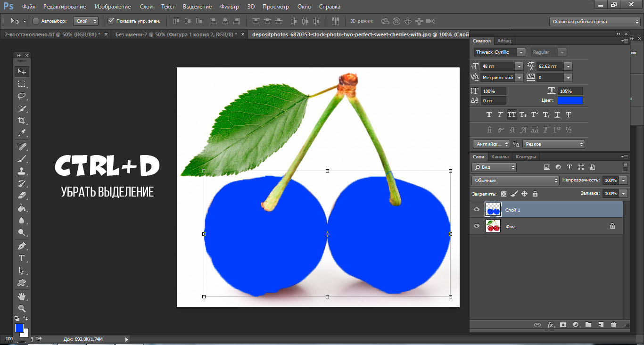
Task: Uncheck Показать упр. элем. checkbox
Action: (x=111, y=21)
